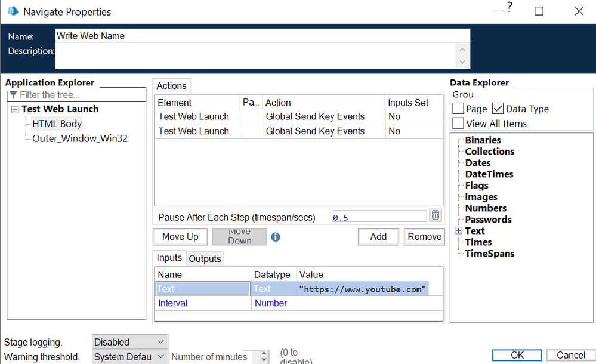Select Binaries in Data Explorer
The image size is (596, 364).
pos(483,140)
